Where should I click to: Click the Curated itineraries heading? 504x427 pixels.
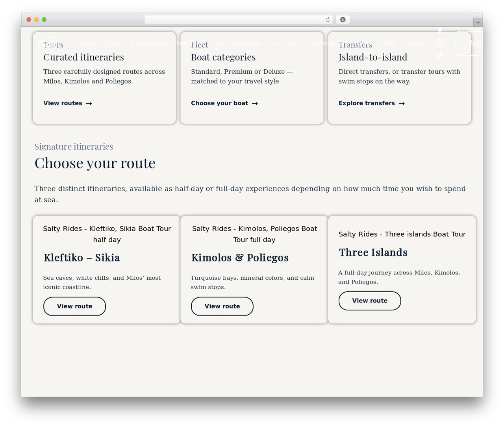coord(83,57)
